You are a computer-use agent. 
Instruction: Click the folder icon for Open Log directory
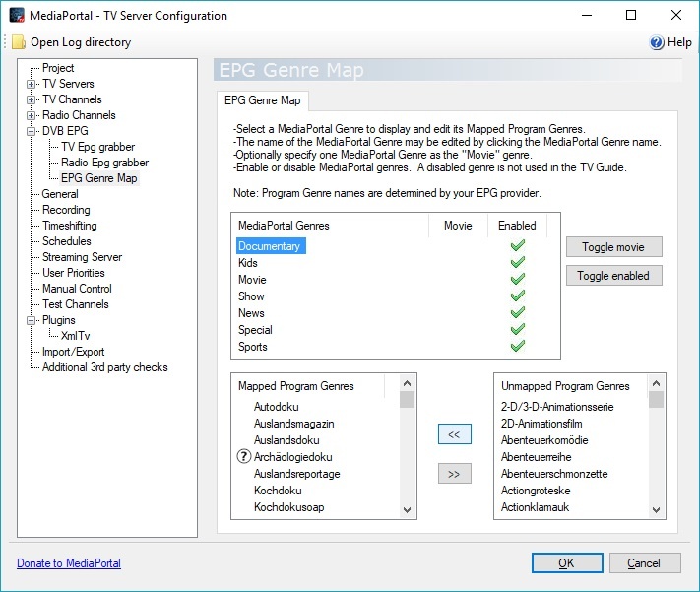[x=19, y=42]
